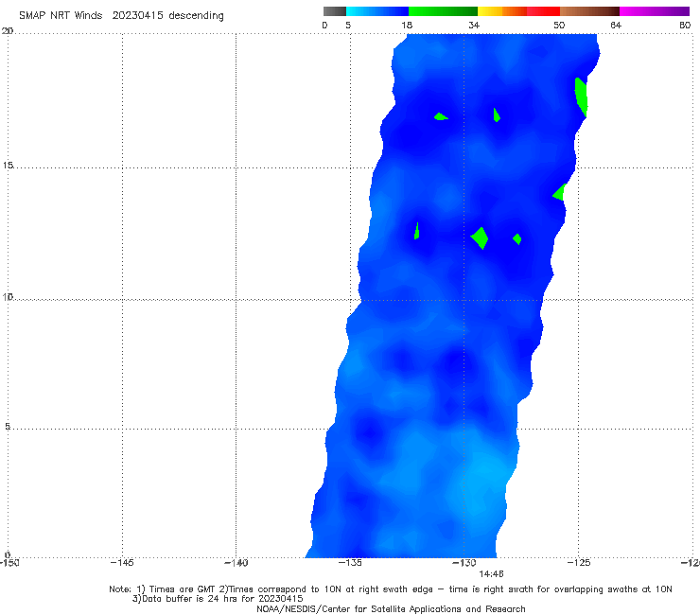700x615 pixels.
Task: Click the longitude label '-140'
Action: point(236,562)
